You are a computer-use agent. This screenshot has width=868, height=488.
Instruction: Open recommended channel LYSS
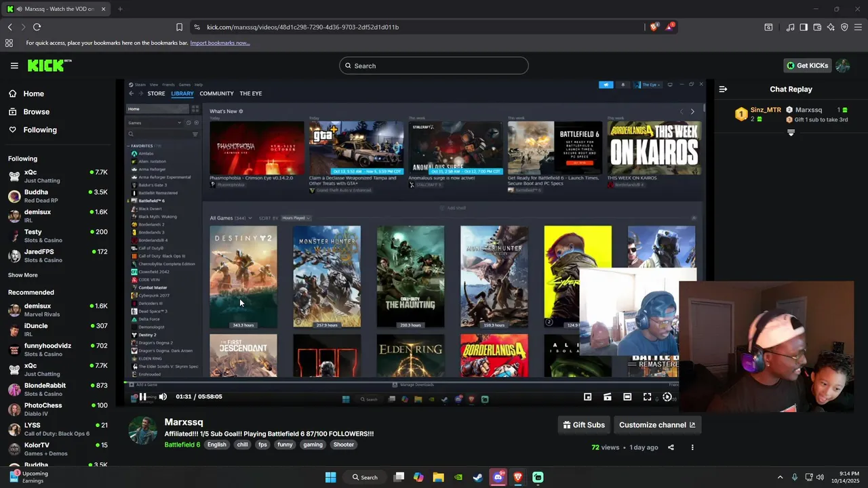tap(58, 429)
